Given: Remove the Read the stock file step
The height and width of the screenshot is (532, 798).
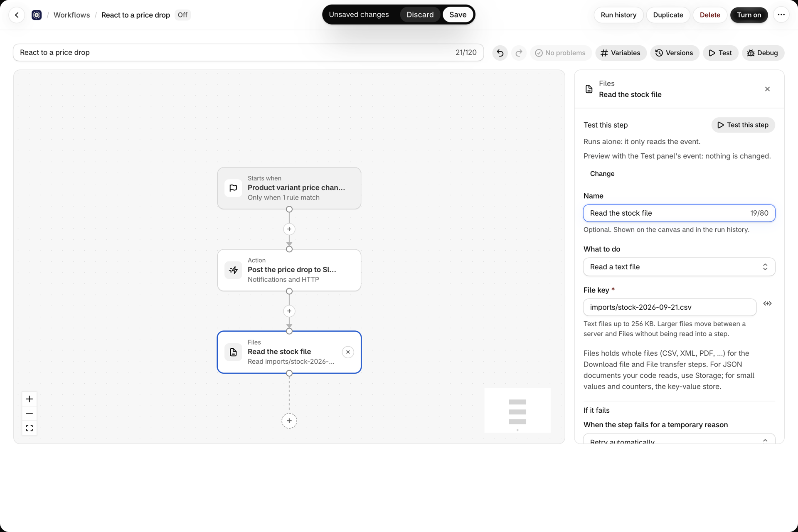Looking at the screenshot, I should click(348, 352).
